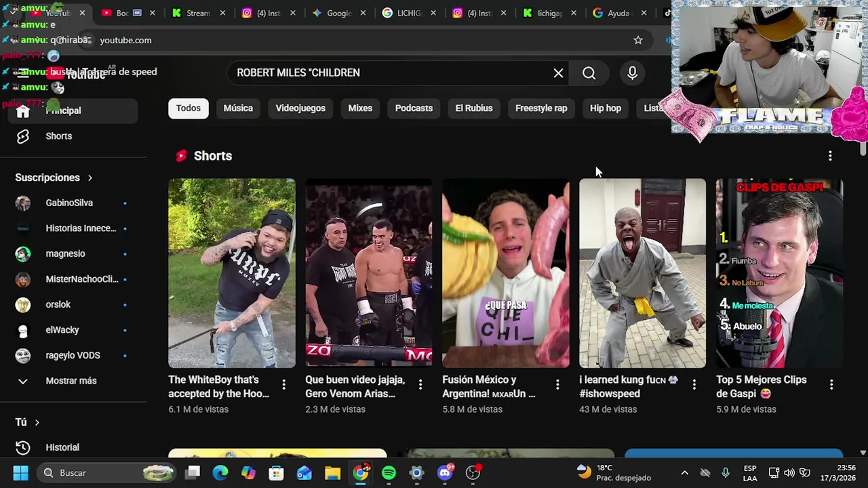Screen dimensions: 868x488
Task: Select the Podcasts filter chip
Action: (x=414, y=108)
